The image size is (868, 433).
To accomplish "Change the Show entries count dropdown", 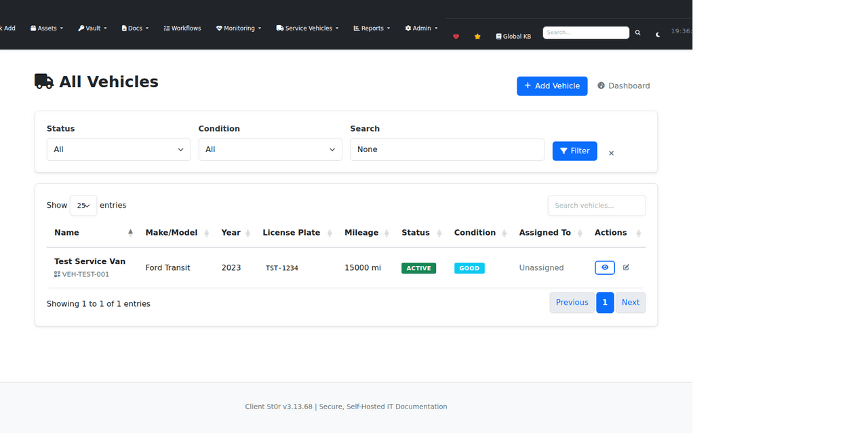I will 83,206.
